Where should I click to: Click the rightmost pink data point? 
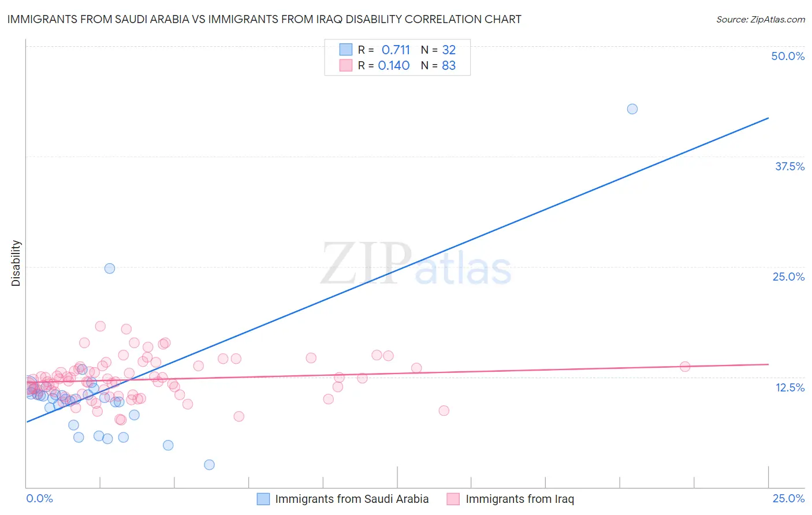click(685, 367)
